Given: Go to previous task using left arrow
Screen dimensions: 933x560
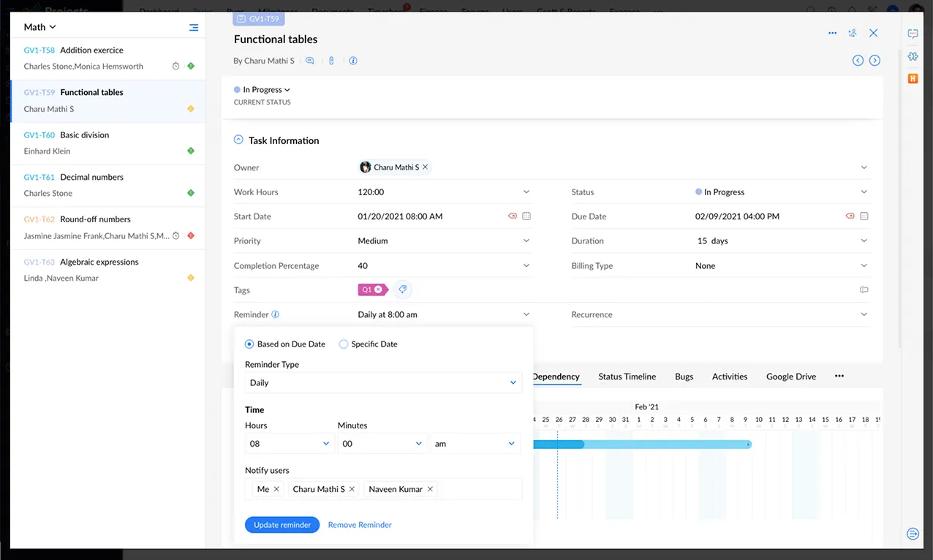Looking at the screenshot, I should pyautogui.click(x=858, y=61).
